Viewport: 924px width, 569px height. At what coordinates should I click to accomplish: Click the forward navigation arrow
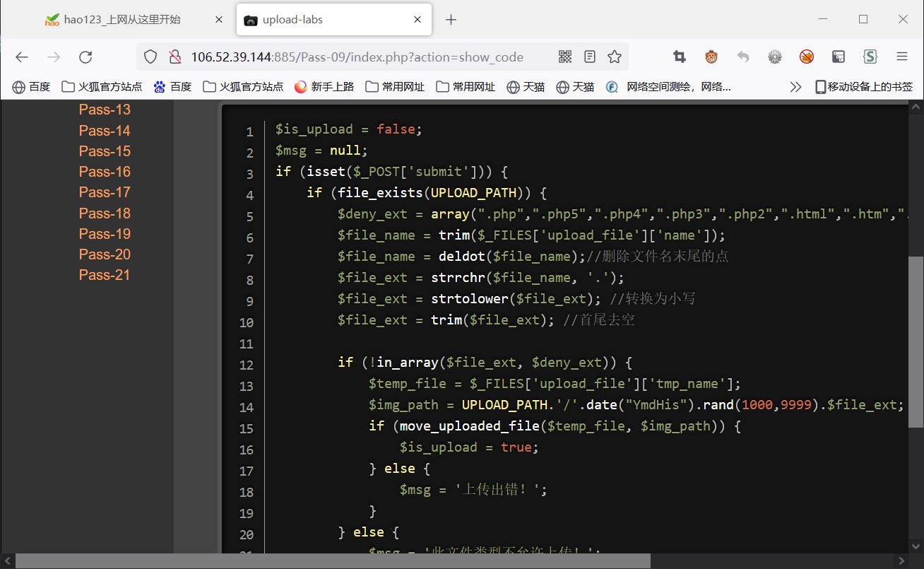(54, 57)
